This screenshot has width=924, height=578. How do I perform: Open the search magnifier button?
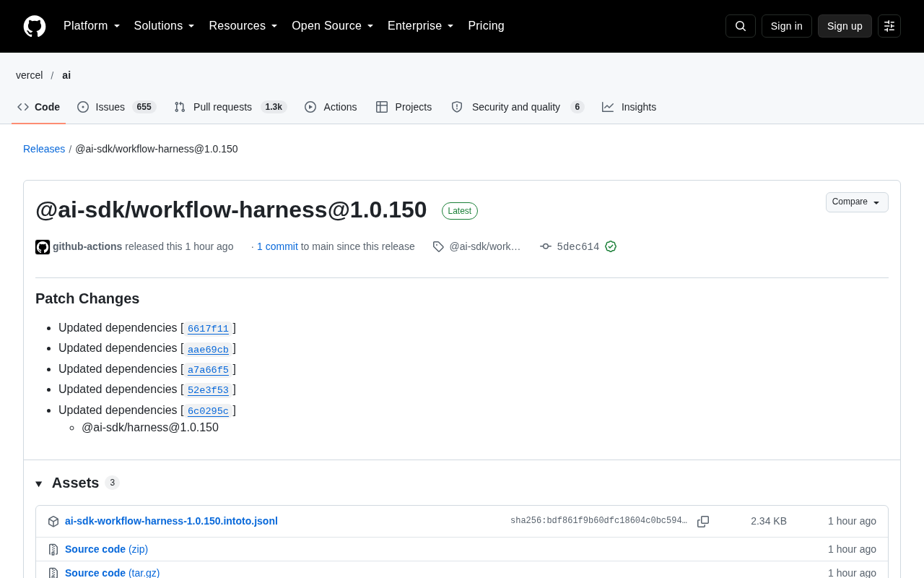pos(741,26)
